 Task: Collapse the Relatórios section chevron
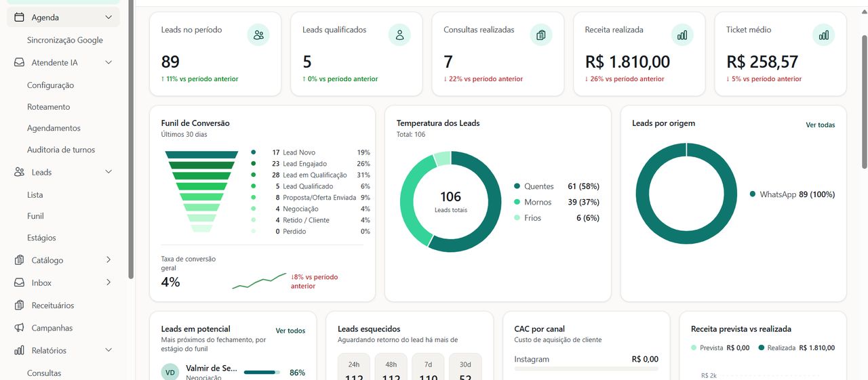108,350
